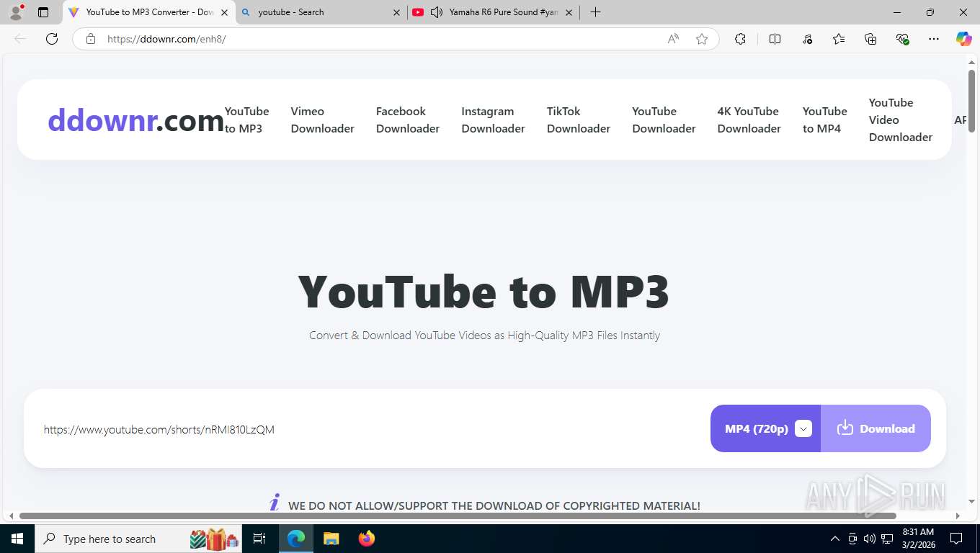Open YouTube to MP3 nav link
Screen dimensions: 980x553
246,120
